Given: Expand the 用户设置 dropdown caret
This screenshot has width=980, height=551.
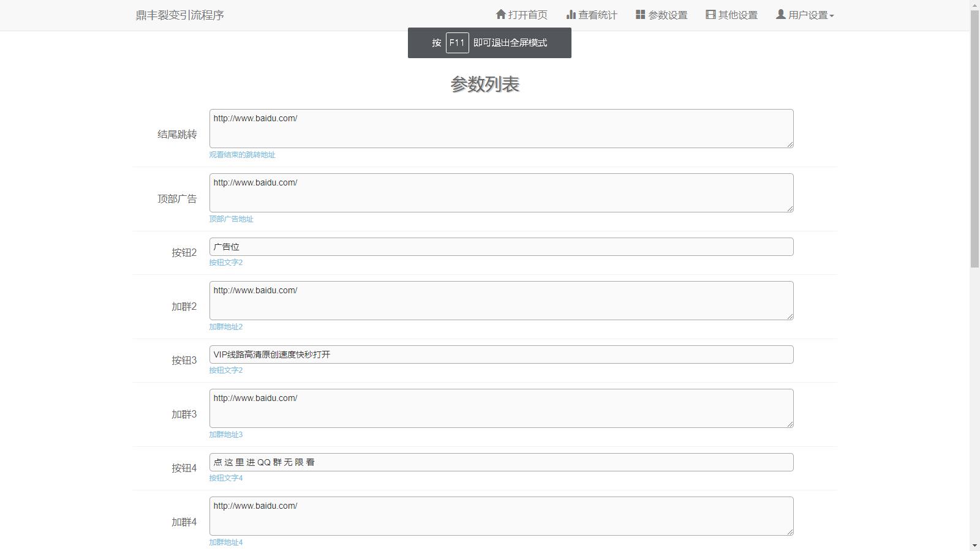Looking at the screenshot, I should point(831,16).
